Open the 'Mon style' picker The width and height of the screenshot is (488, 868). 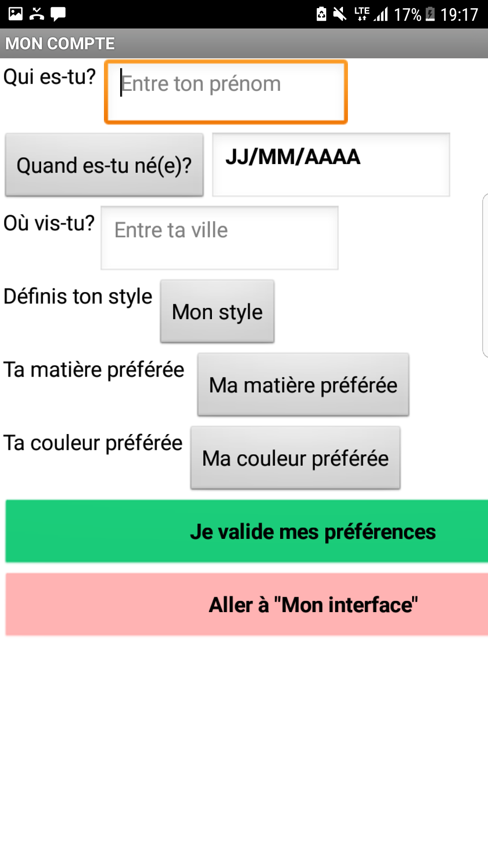[217, 311]
